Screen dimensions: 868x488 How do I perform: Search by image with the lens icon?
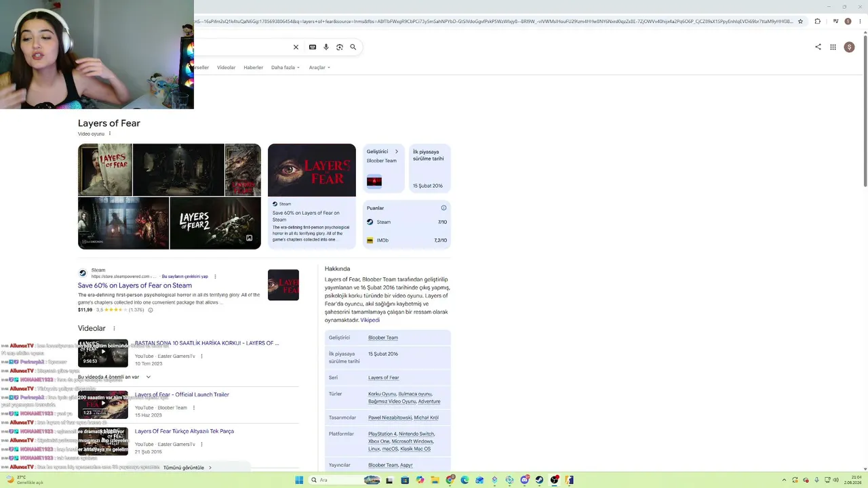340,47
